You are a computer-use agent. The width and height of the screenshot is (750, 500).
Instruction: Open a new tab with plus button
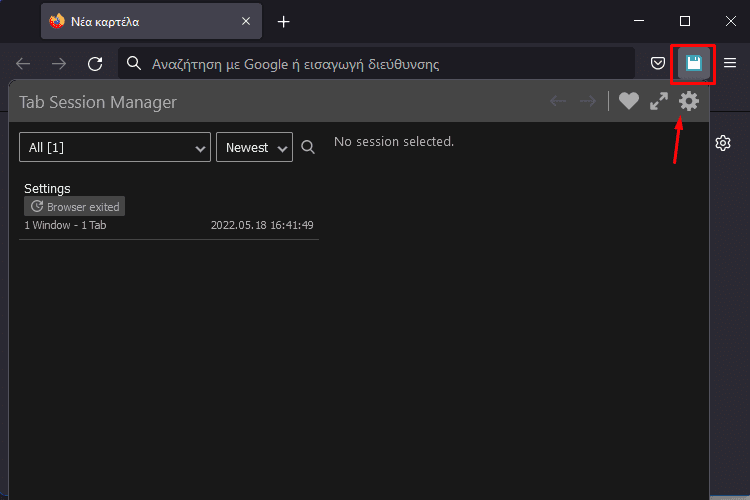284,22
